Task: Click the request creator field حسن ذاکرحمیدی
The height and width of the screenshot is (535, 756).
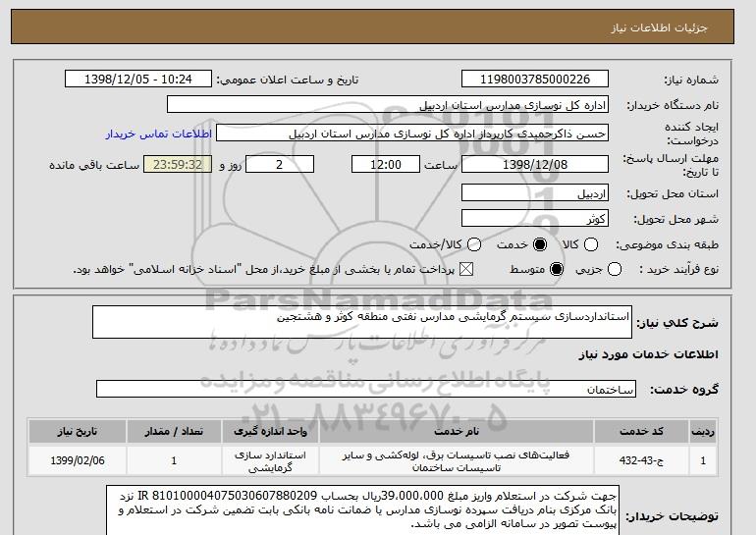Action: click(412, 134)
